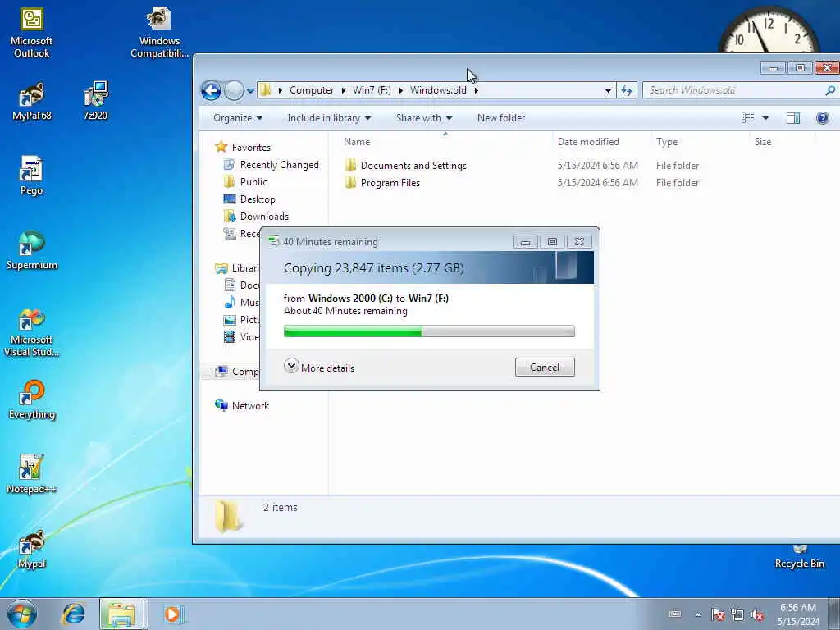Open Action Center flag tray icon
840x630 pixels.
coord(717,614)
